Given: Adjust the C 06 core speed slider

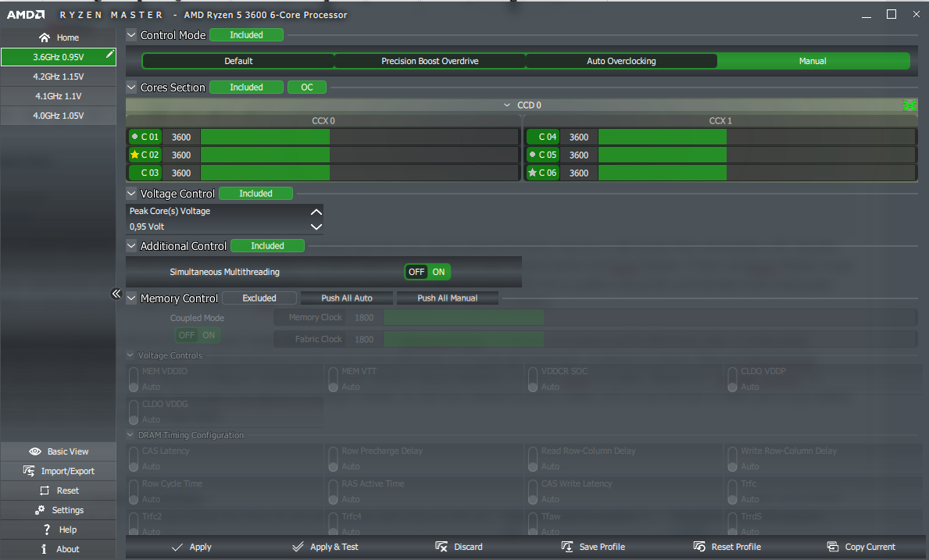Looking at the screenshot, I should [x=757, y=173].
